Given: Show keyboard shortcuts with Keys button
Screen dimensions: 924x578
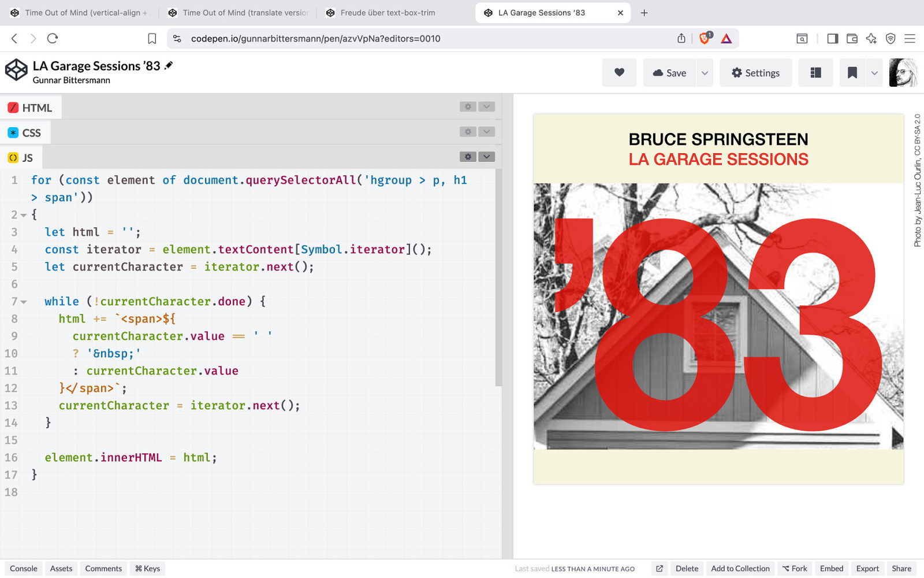Looking at the screenshot, I should pyautogui.click(x=147, y=569).
